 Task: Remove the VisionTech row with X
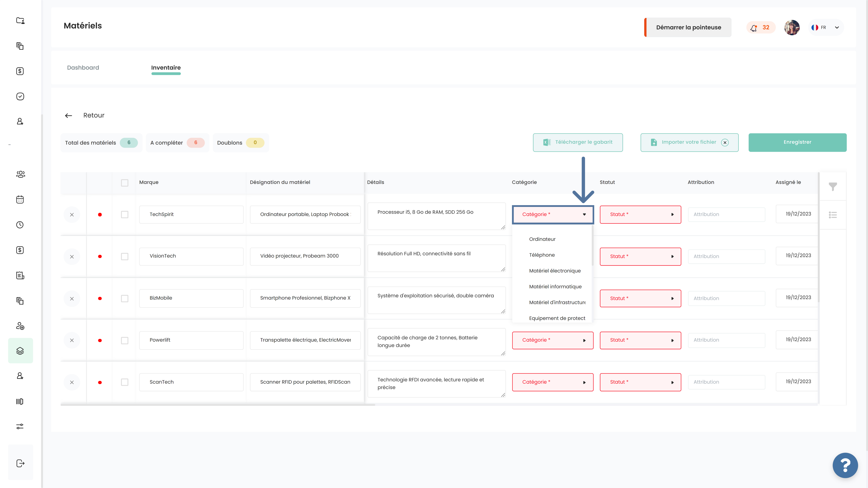pyautogui.click(x=72, y=257)
